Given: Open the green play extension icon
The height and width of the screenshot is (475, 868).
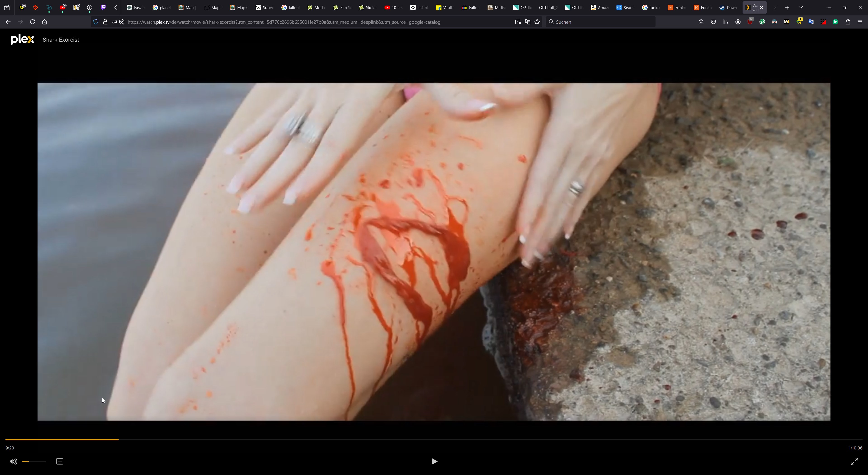Looking at the screenshot, I should [835, 22].
